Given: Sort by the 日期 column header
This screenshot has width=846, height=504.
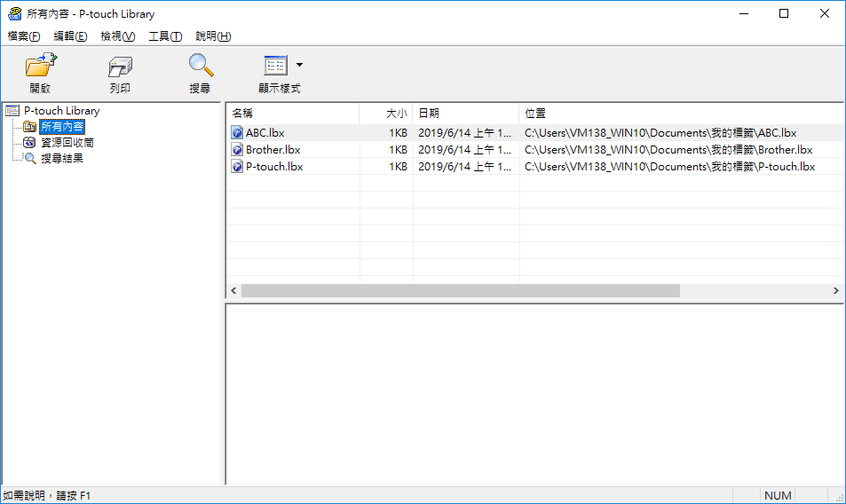Looking at the screenshot, I should (x=466, y=114).
